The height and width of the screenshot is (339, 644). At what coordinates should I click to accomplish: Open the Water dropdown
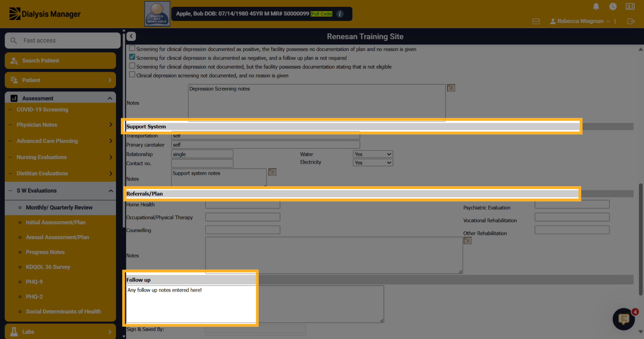coord(373,154)
